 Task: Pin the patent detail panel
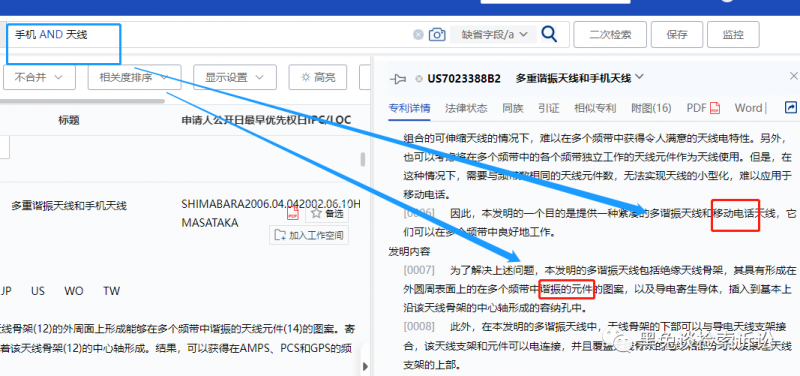pos(397,79)
